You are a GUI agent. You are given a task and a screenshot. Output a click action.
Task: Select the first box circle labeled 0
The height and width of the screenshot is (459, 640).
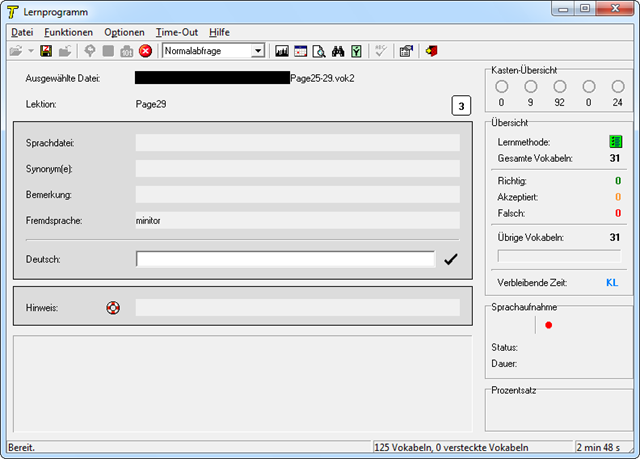(501, 87)
